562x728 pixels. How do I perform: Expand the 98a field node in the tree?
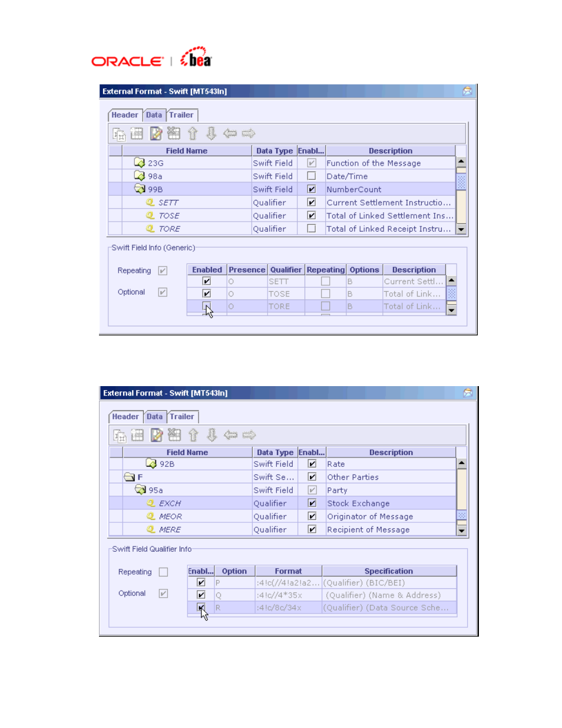[140, 176]
